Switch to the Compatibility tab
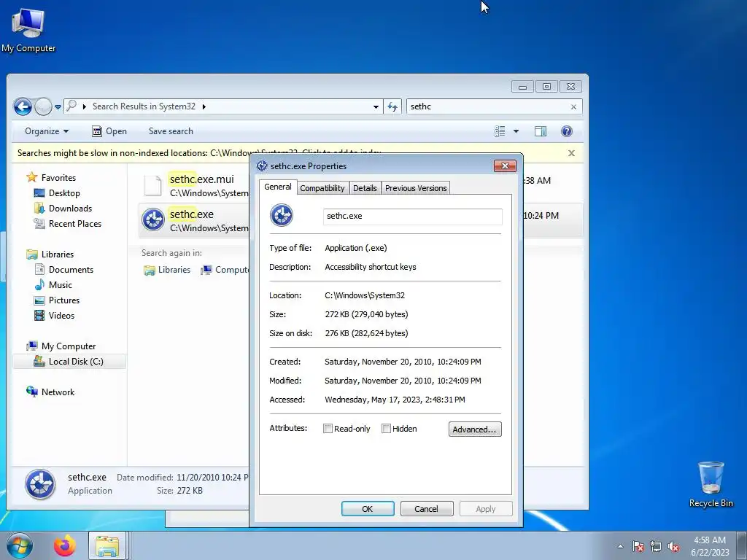Screen dimensions: 747x560 [322, 188]
